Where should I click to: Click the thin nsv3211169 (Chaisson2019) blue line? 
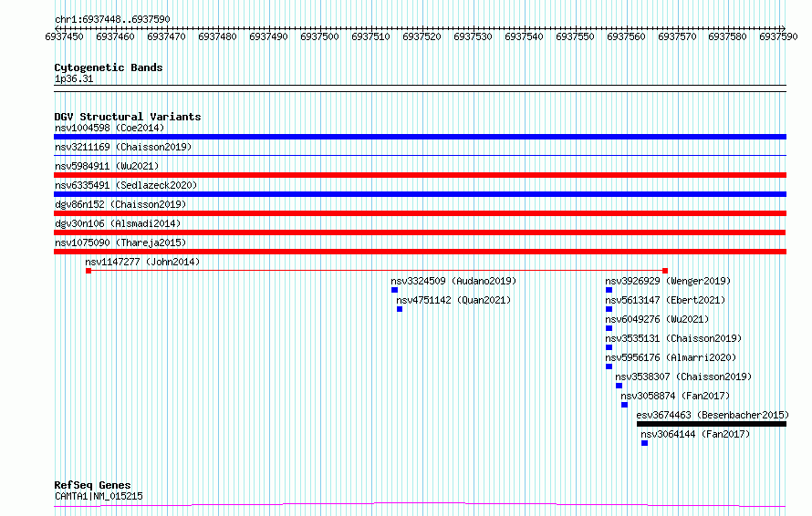(420, 155)
